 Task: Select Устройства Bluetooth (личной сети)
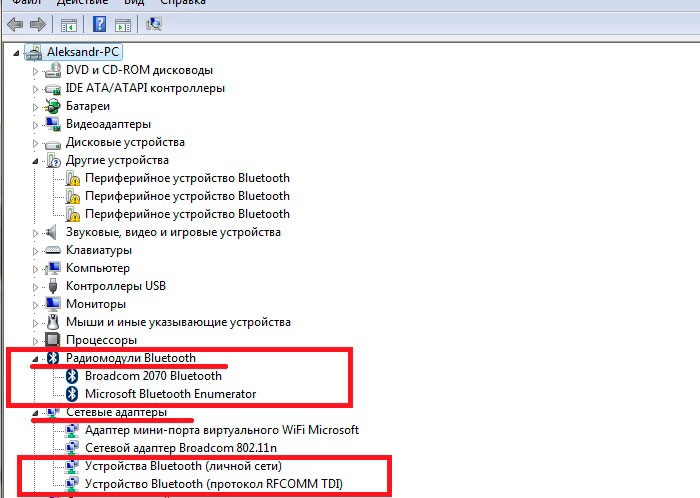coord(183,466)
